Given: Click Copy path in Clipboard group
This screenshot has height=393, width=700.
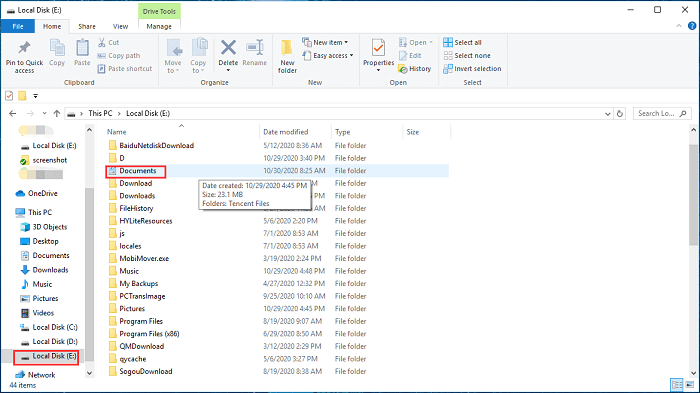Looking at the screenshot, I should click(119, 55).
